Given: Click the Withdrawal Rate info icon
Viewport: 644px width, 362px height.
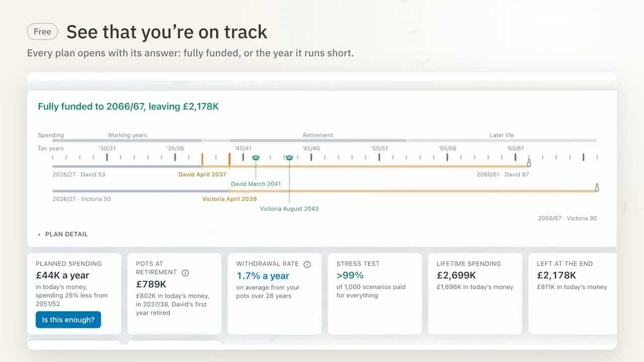Looking at the screenshot, I should [307, 264].
